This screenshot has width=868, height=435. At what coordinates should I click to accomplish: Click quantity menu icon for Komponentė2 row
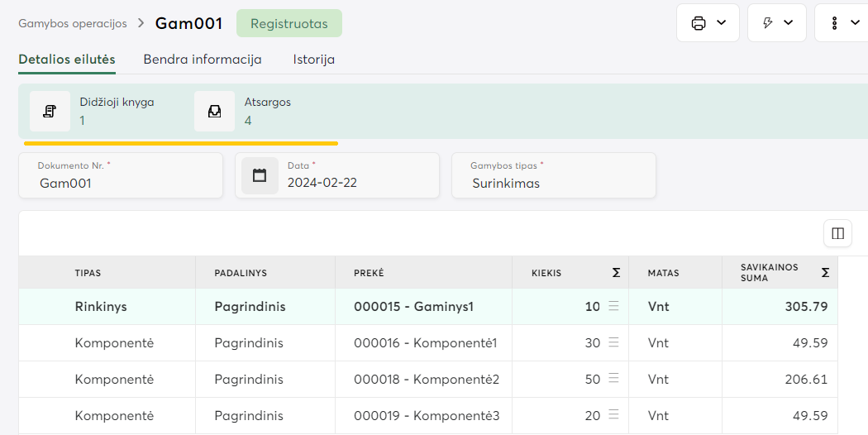tap(613, 379)
